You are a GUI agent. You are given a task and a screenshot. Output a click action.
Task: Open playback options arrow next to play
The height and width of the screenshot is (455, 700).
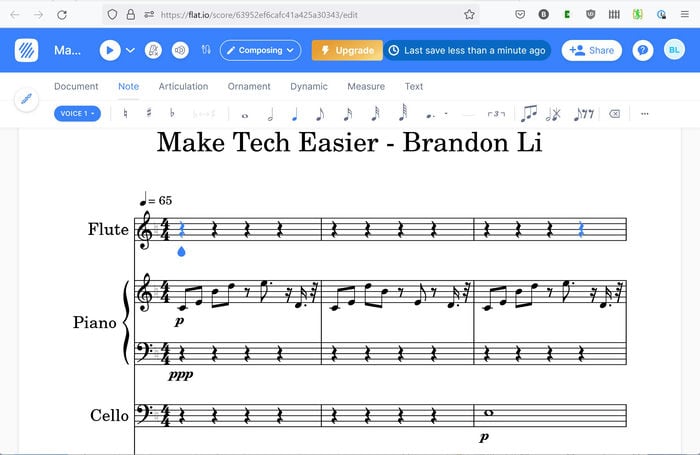(130, 50)
